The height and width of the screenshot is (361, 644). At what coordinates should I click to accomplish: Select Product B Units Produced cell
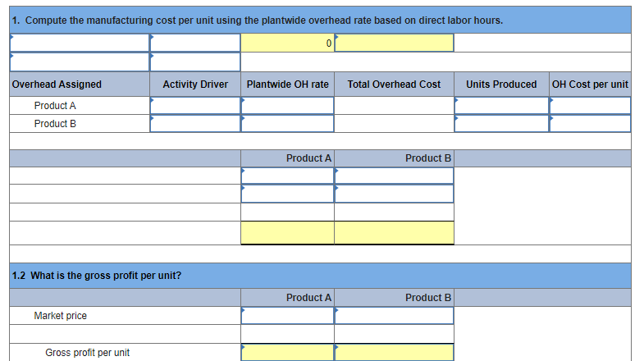(x=501, y=124)
